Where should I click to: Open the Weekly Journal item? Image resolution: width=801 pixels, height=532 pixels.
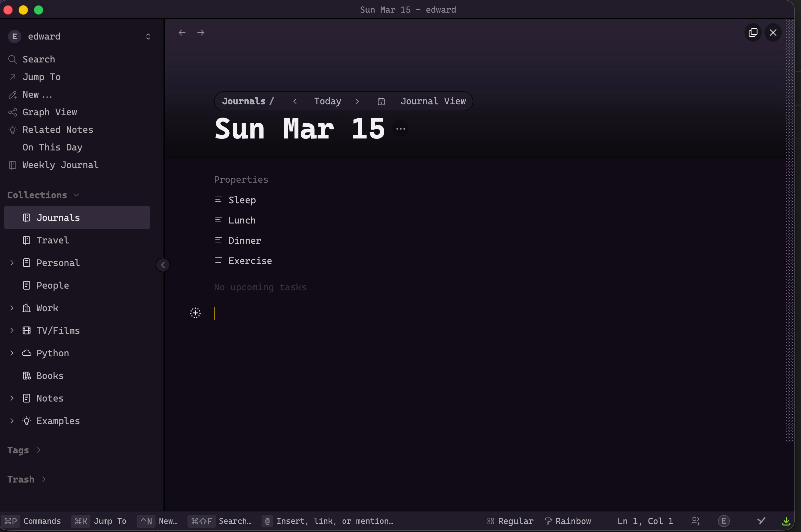(x=60, y=165)
